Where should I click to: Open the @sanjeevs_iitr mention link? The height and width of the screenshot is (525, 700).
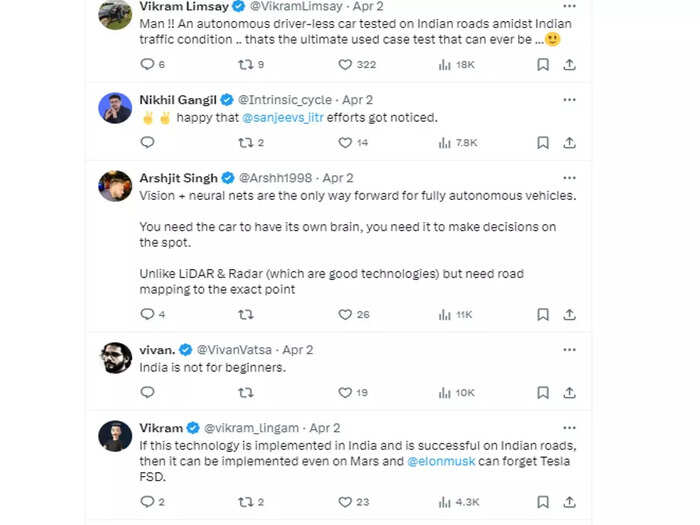(x=283, y=118)
